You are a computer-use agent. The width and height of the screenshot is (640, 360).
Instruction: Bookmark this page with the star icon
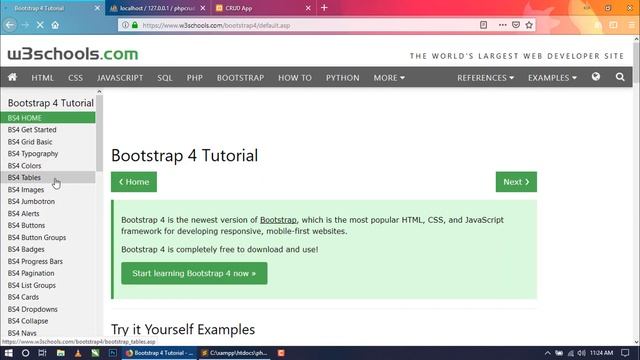pos(529,25)
